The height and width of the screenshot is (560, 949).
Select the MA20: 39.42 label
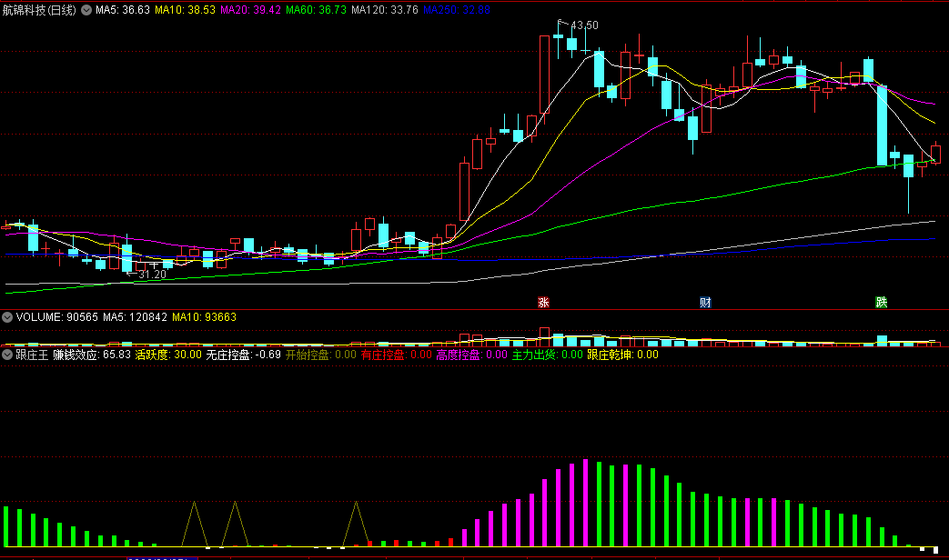[x=250, y=10]
